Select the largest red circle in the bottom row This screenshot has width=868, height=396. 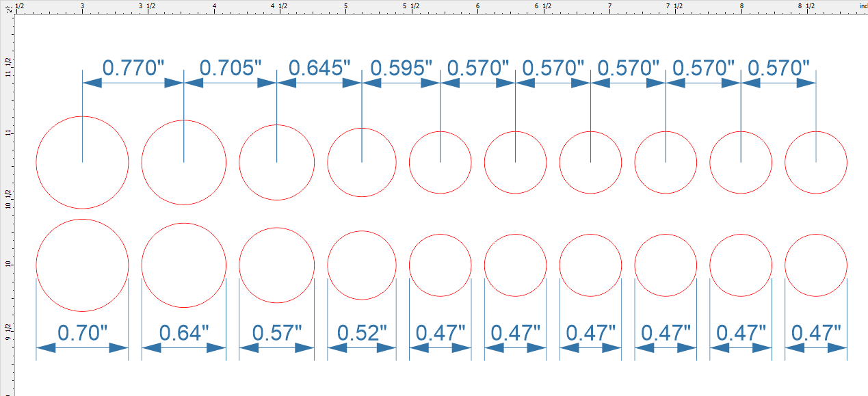pyautogui.click(x=83, y=263)
